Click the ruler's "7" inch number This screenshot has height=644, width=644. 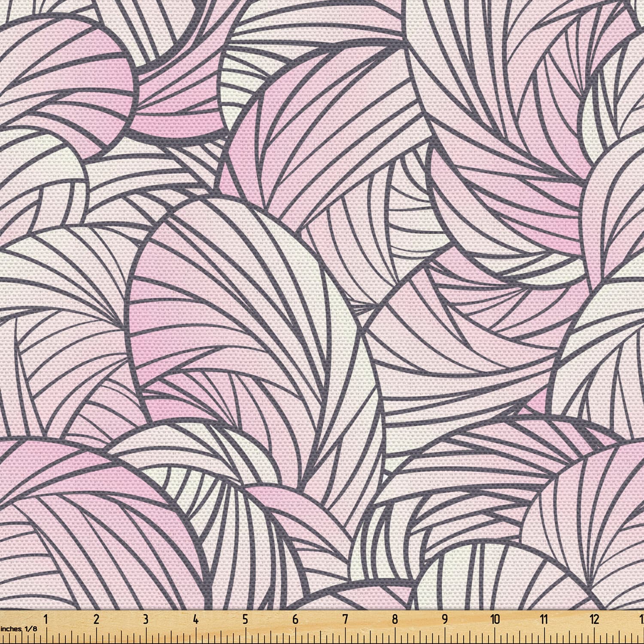click(345, 619)
